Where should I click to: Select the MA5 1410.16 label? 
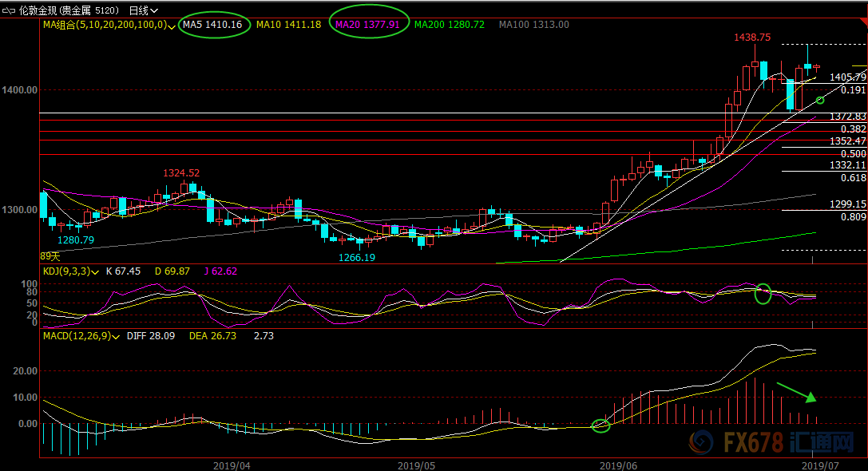click(212, 25)
